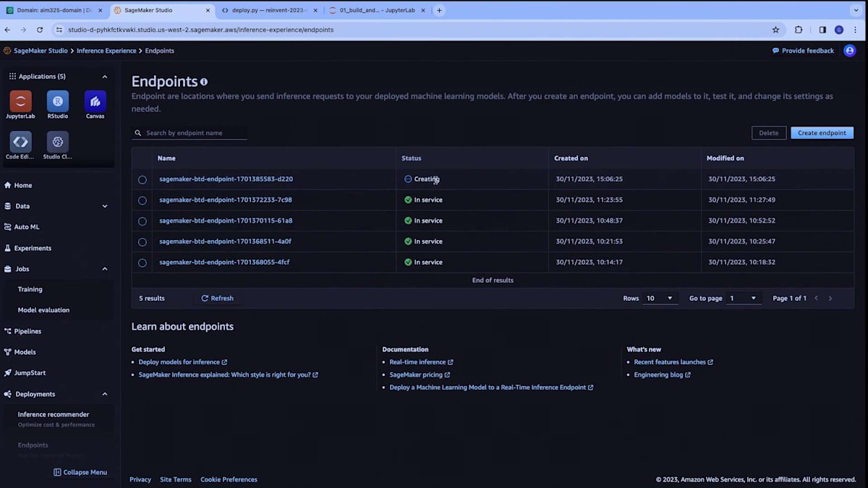Open Engineering blog link
Viewport: 868px width, 488px height.
662,374
